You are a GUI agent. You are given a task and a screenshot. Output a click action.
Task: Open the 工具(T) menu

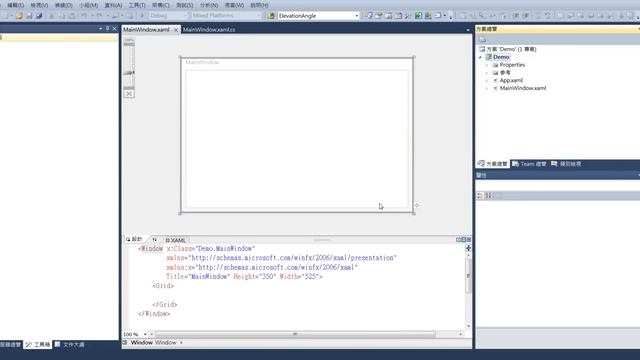(x=137, y=5)
